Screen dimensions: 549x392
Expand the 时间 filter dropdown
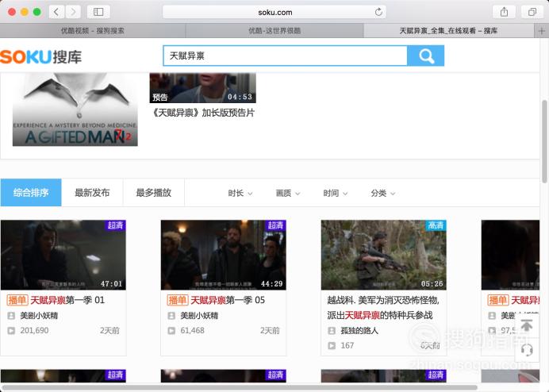click(x=335, y=193)
